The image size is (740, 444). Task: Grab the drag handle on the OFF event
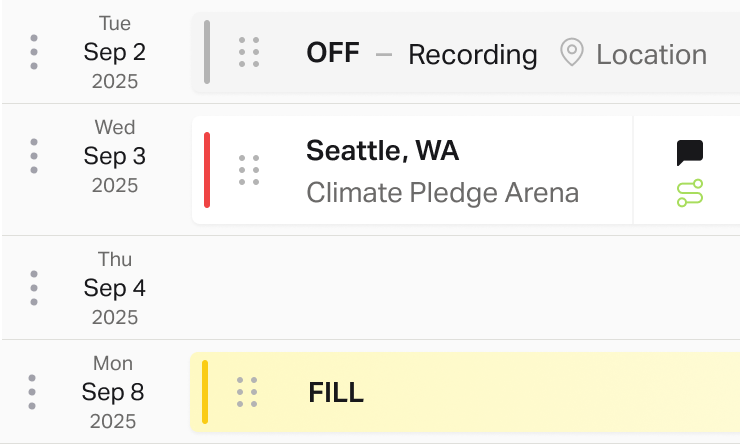tap(249, 52)
